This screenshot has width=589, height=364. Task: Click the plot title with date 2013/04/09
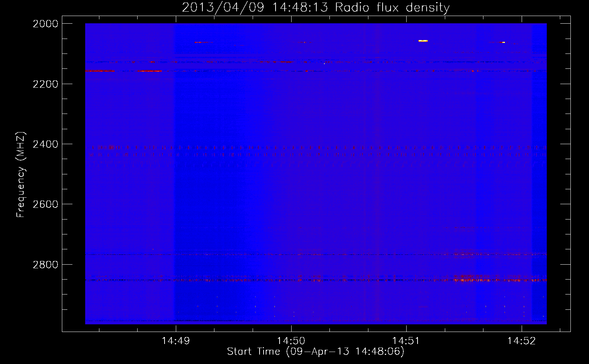(316, 7)
